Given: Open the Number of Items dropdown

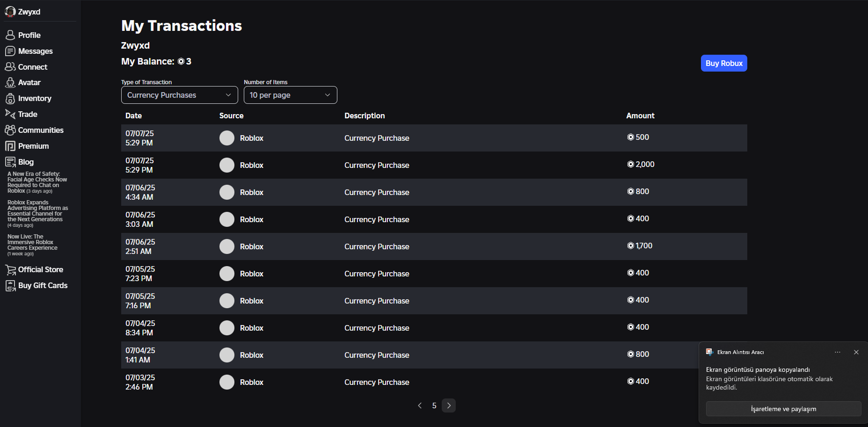Looking at the screenshot, I should tap(291, 95).
